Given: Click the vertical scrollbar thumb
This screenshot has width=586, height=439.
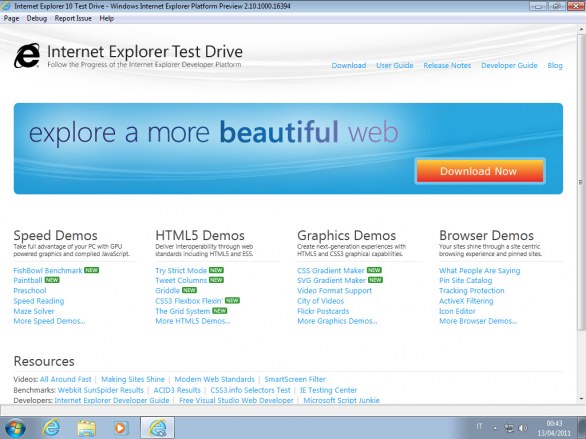Looking at the screenshot, I should click(x=581, y=182).
